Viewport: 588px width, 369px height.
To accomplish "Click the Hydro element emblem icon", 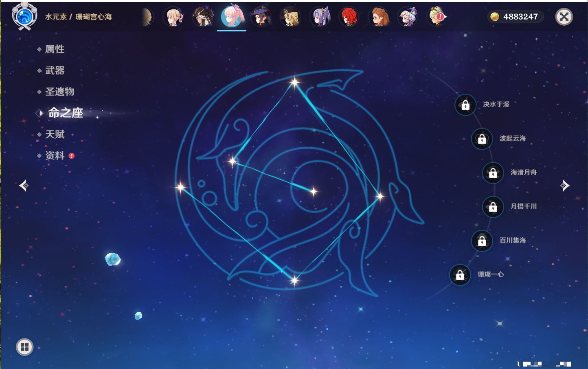I will (24, 17).
